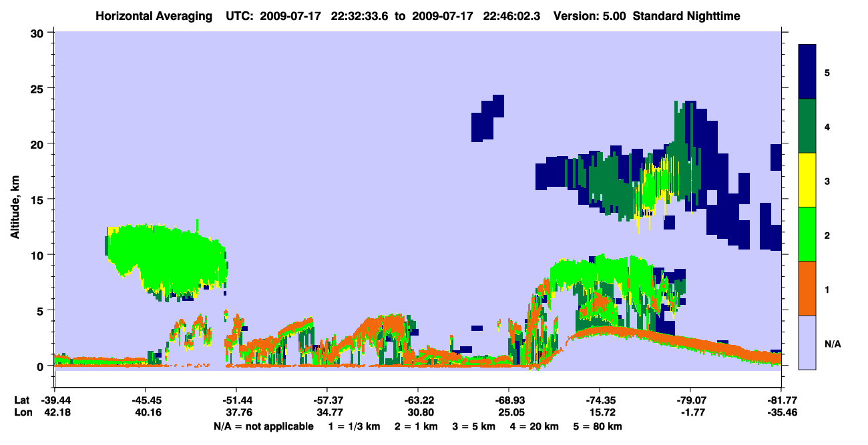The width and height of the screenshot is (868, 445).
Task: Click the '2 = 1 km' legend entry
Action: pyautogui.click(x=417, y=426)
